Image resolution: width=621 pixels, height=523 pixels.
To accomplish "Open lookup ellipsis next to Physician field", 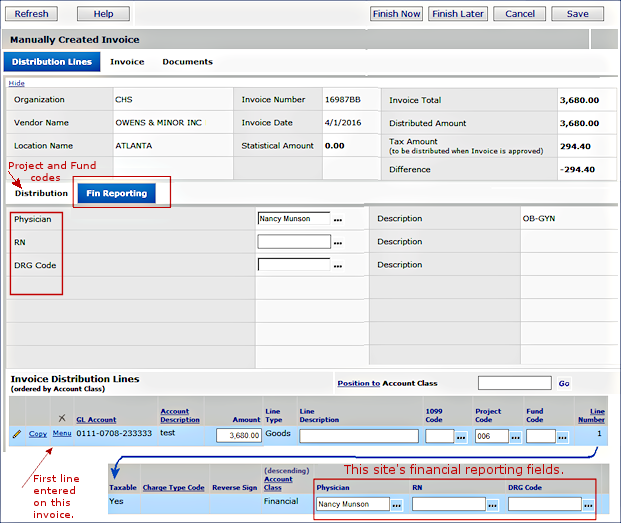I will [338, 219].
